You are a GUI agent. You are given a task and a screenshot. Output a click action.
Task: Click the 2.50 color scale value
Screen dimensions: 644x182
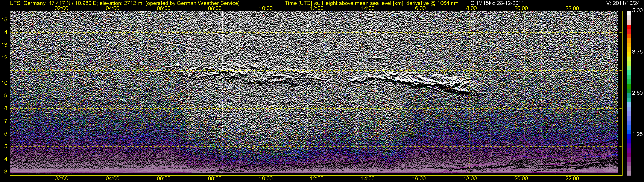click(x=637, y=93)
